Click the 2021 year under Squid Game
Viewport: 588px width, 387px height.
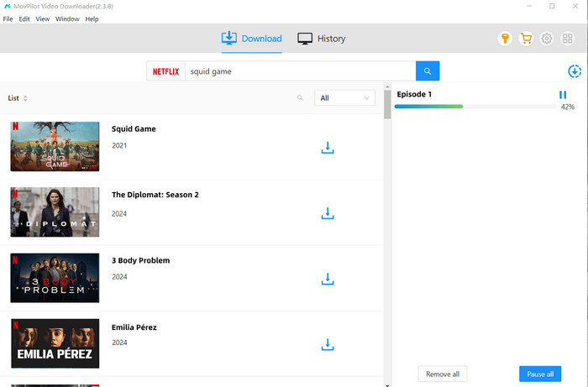(x=119, y=146)
